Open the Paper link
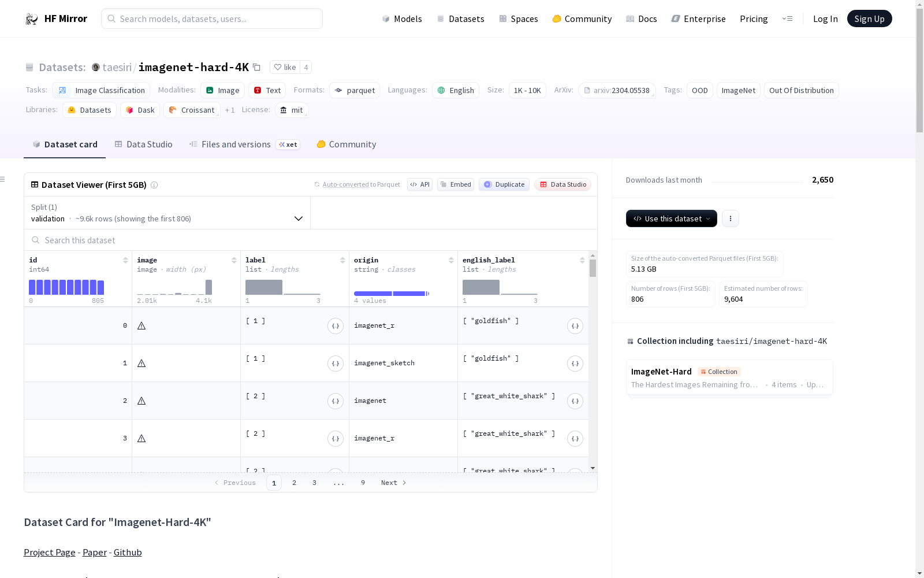924x578 pixels. (x=95, y=553)
